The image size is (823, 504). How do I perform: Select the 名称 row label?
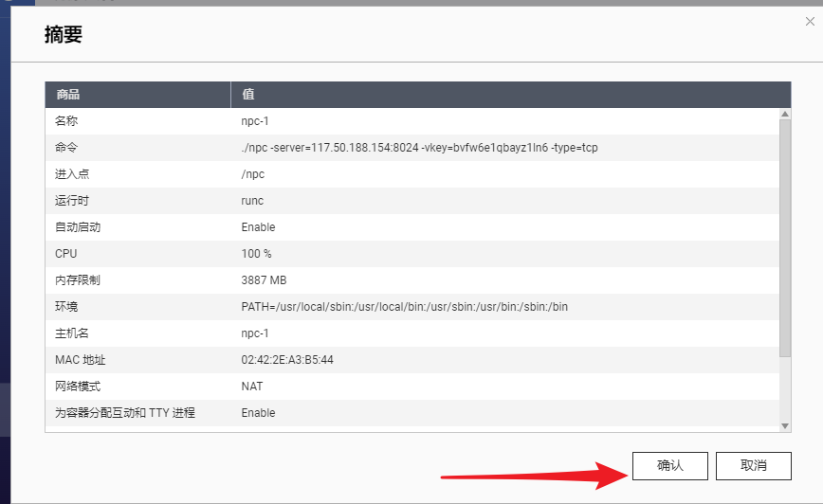(66, 121)
